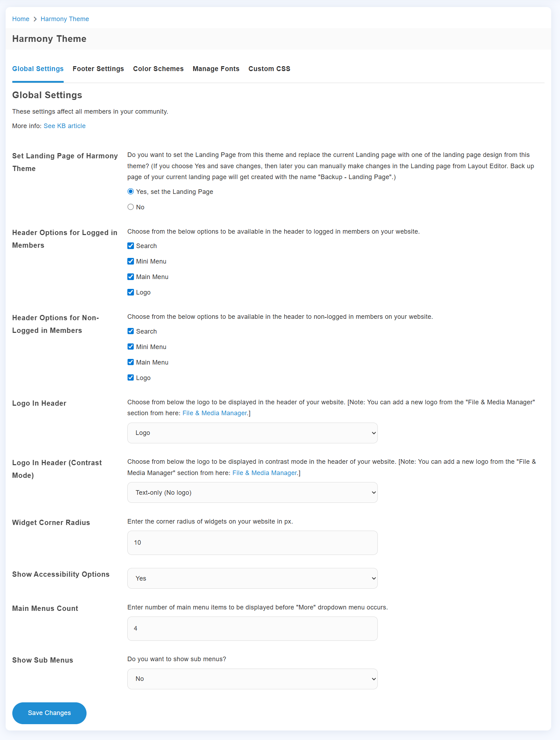The image size is (560, 740).
Task: Open the See KB article link
Action: pos(65,126)
